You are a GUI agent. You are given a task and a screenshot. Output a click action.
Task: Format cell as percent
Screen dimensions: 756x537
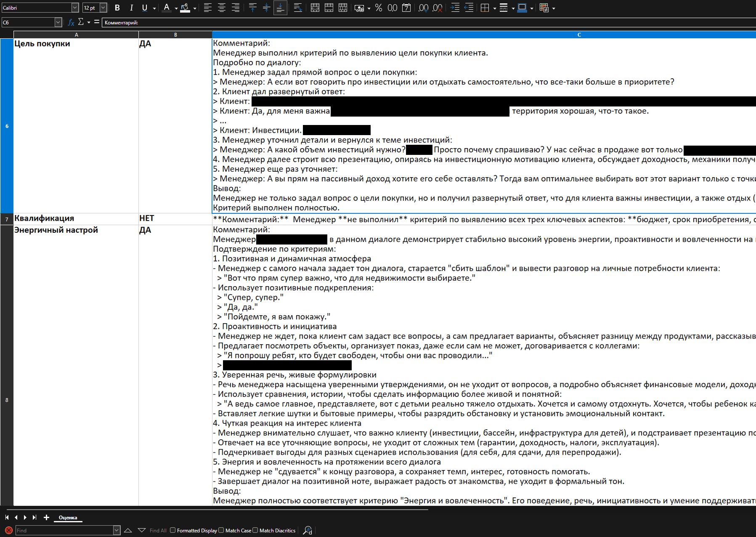379,8
